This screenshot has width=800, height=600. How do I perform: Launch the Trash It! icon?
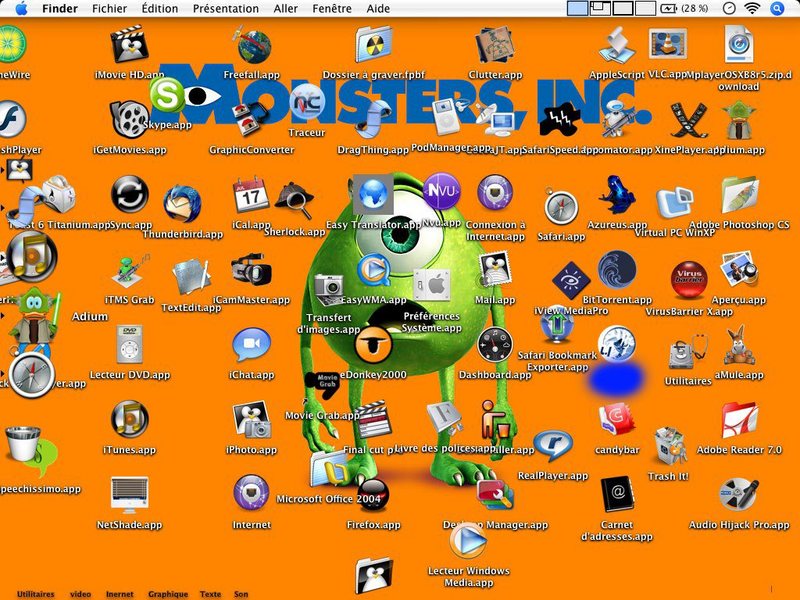(669, 446)
